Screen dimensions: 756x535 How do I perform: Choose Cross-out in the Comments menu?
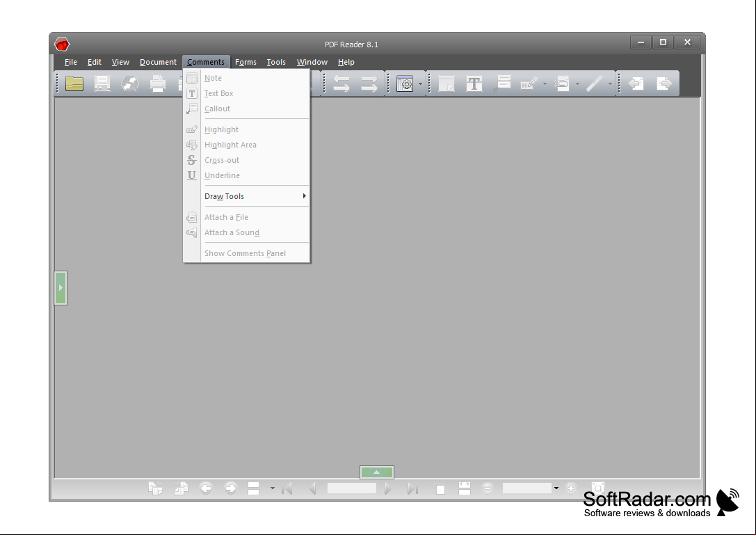click(x=246, y=160)
